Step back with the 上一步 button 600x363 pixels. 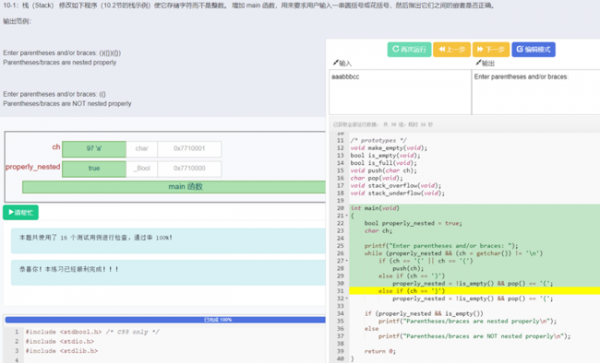coord(452,49)
